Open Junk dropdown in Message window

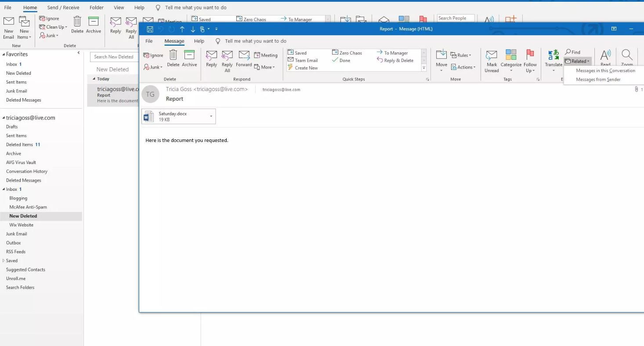click(x=153, y=67)
